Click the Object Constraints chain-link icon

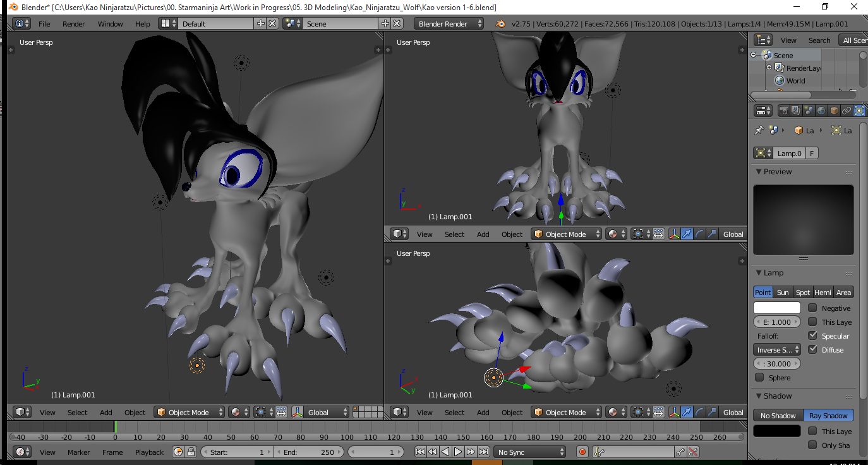pos(846,111)
